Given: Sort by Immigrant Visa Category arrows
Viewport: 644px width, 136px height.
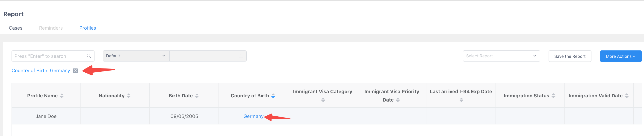Looking at the screenshot, I should tap(323, 100).
